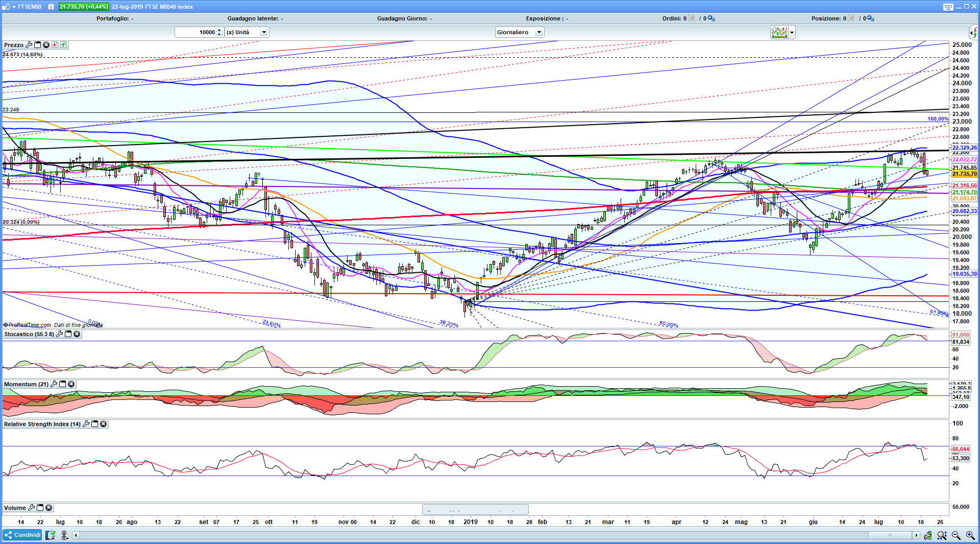The width and height of the screenshot is (980, 544).
Task: Close positions icon next to Posizione
Action: (851, 18)
